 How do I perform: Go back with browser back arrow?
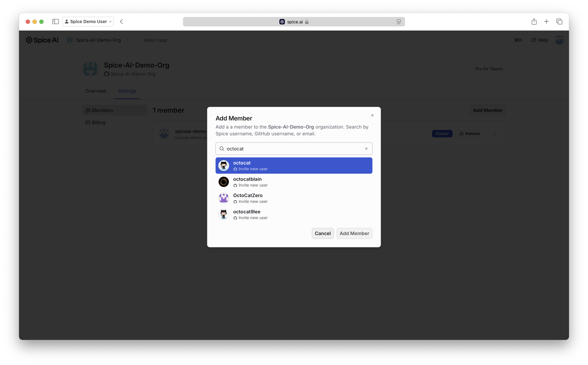click(x=122, y=22)
